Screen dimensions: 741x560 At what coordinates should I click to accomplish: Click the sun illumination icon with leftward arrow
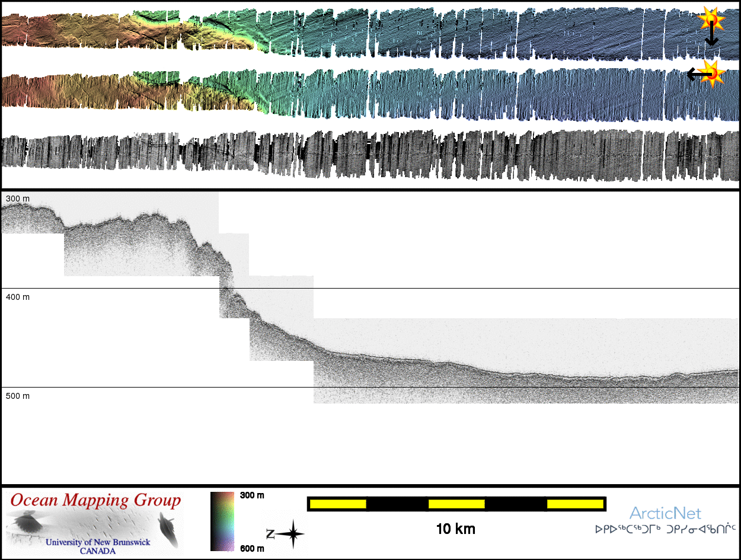[711, 73]
